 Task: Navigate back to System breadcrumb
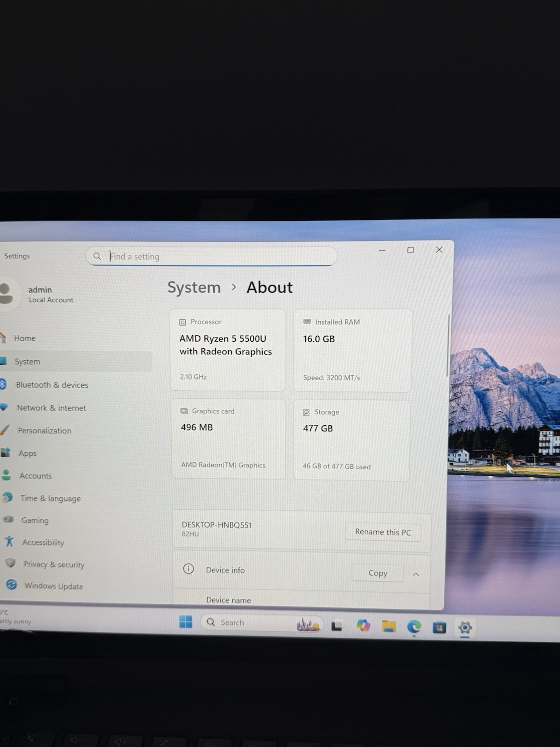[194, 287]
